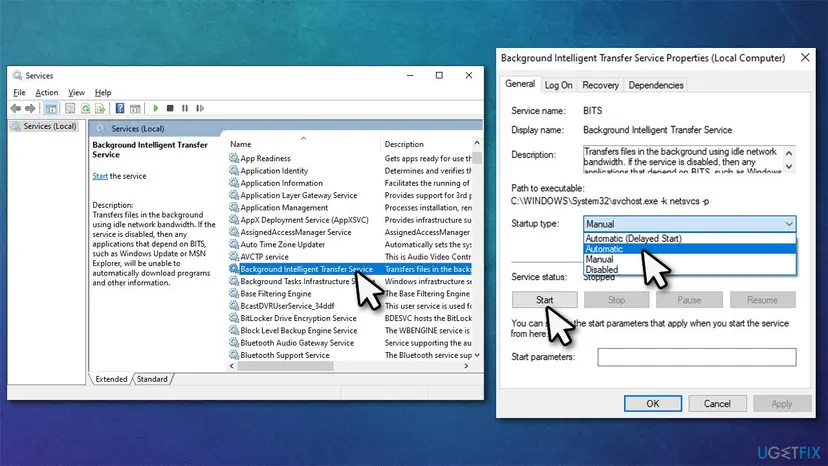Click the Pause Service toolbar icon

pos(185,108)
